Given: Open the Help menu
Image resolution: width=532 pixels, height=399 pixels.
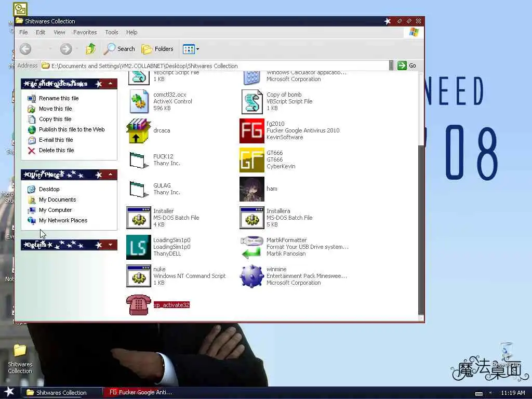Looking at the screenshot, I should [x=131, y=32].
